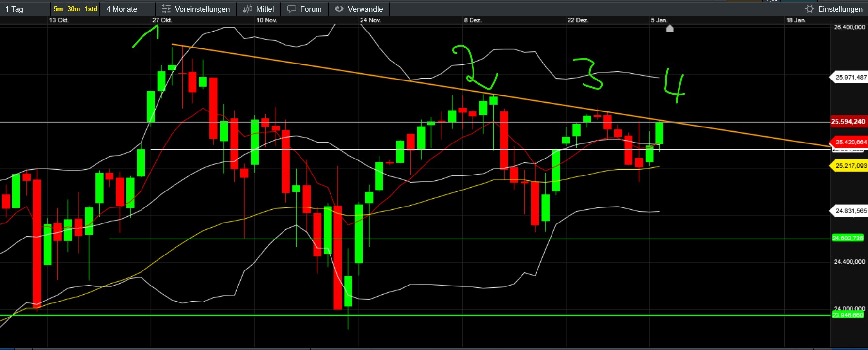
Task: Click the Forum speech bubble icon
Action: 292,9
